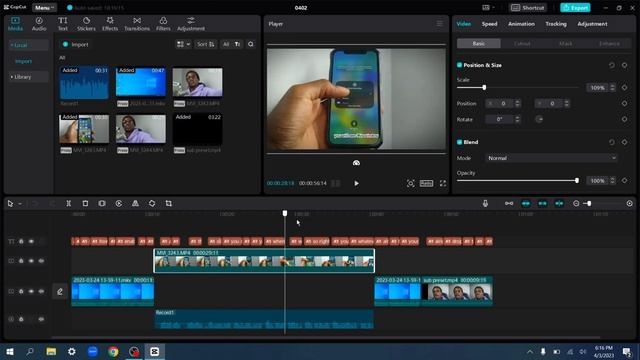This screenshot has width=640, height=360.
Task: Open the Effects panel
Action: 110,24
